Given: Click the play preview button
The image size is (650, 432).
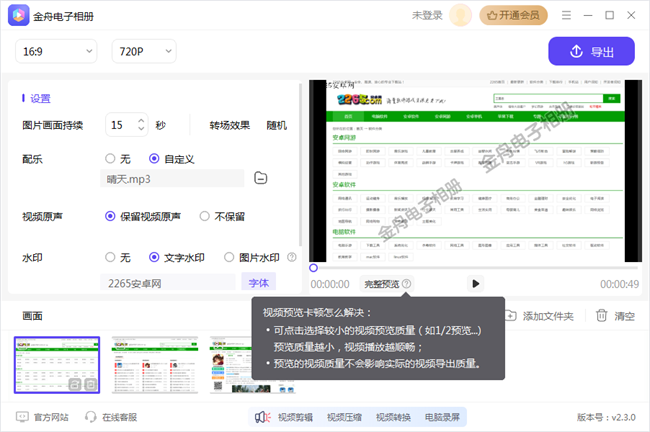Looking at the screenshot, I should pos(476,284).
